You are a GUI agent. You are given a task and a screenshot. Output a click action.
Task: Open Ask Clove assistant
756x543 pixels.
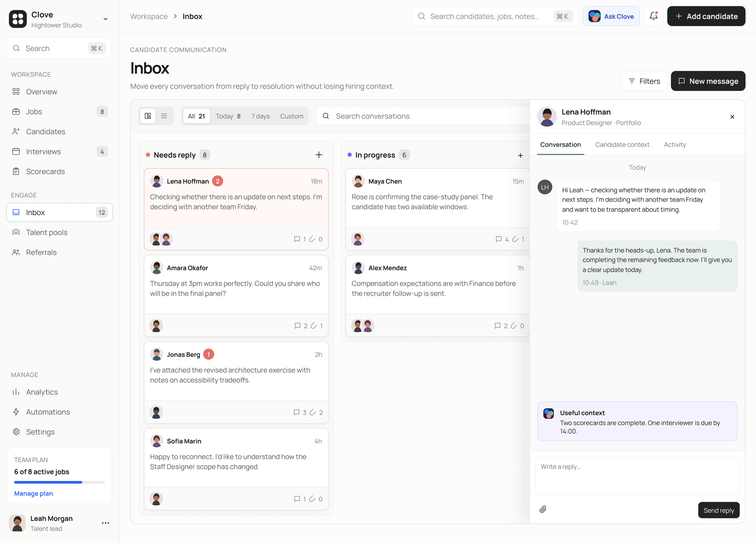tap(611, 16)
